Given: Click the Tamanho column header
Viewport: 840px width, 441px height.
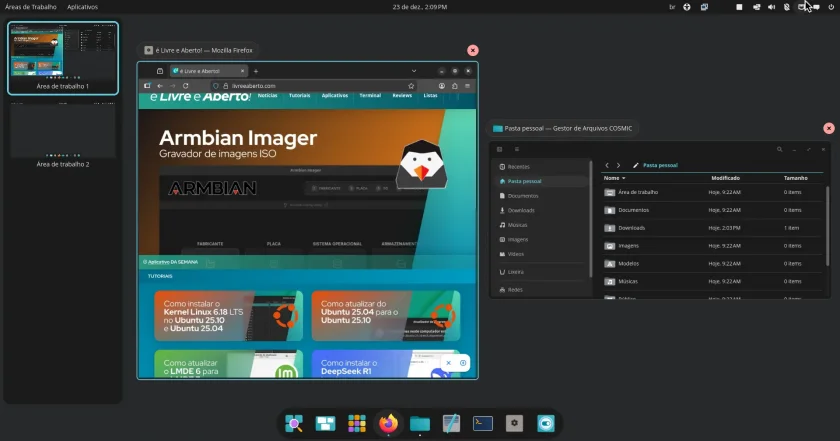Looking at the screenshot, I should 796,178.
